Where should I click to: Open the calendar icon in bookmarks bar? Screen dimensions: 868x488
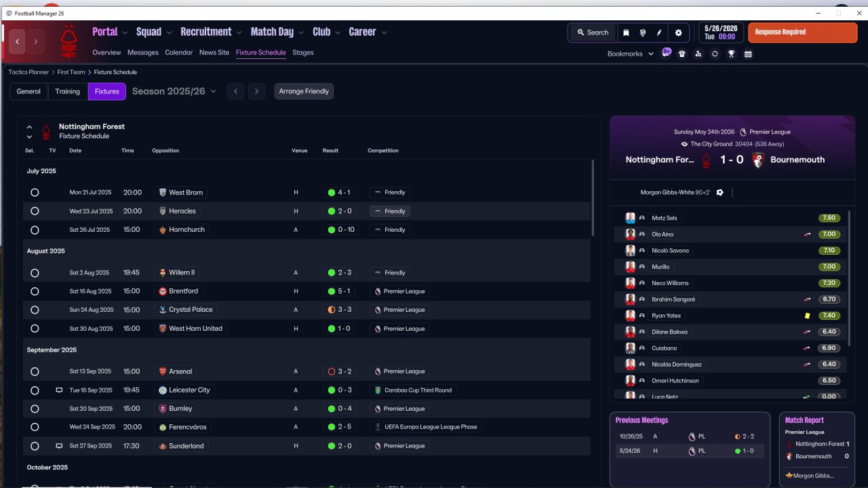click(x=748, y=54)
